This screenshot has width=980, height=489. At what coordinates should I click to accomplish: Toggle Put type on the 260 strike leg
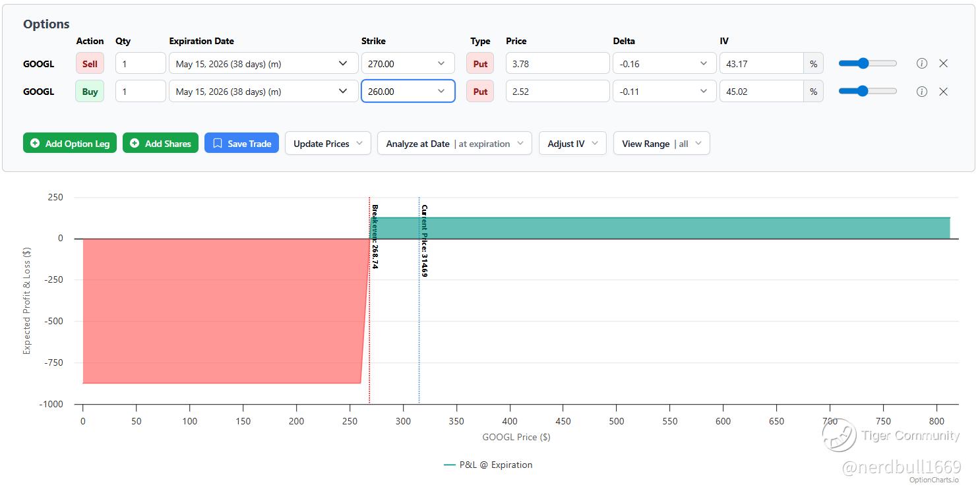480,92
